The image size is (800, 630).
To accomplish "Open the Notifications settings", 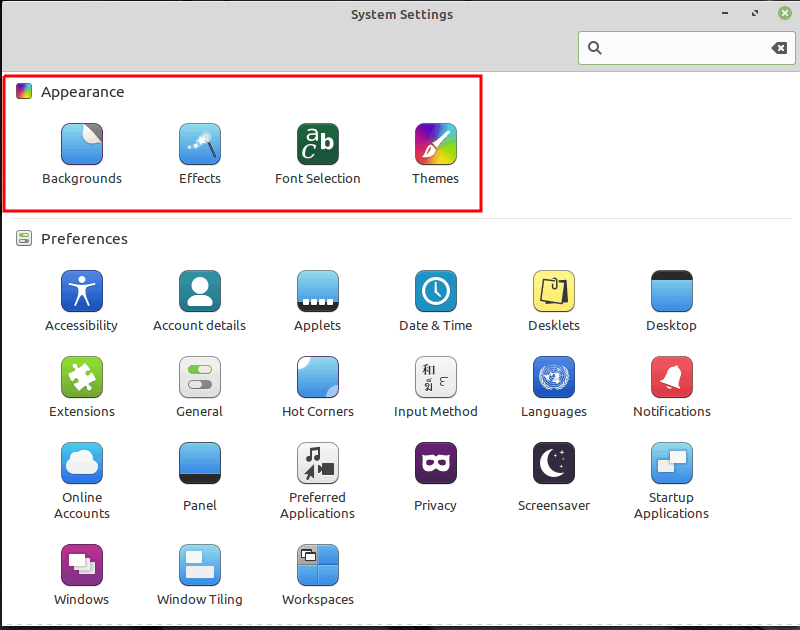I will click(671, 377).
